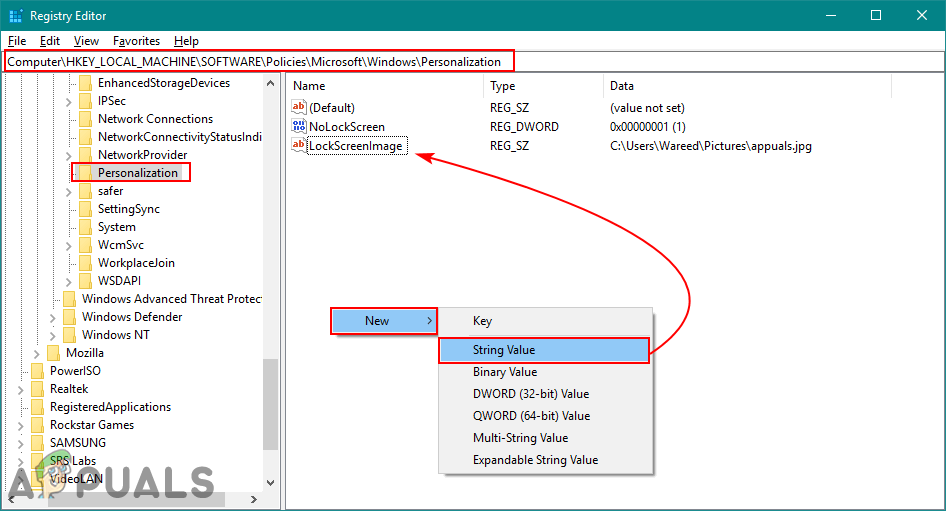Expand the Rockstar Games tree node
This screenshot has height=511, width=946.
(21, 426)
